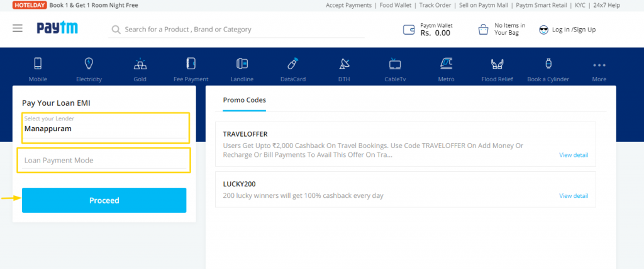Click the Rs. 0.00 wallet balance
644x269 pixels.
coord(435,33)
